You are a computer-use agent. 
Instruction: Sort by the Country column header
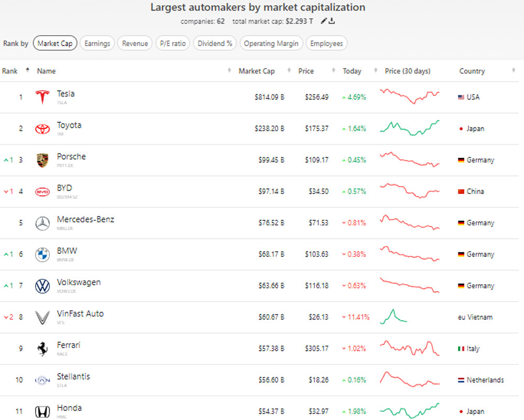(472, 71)
